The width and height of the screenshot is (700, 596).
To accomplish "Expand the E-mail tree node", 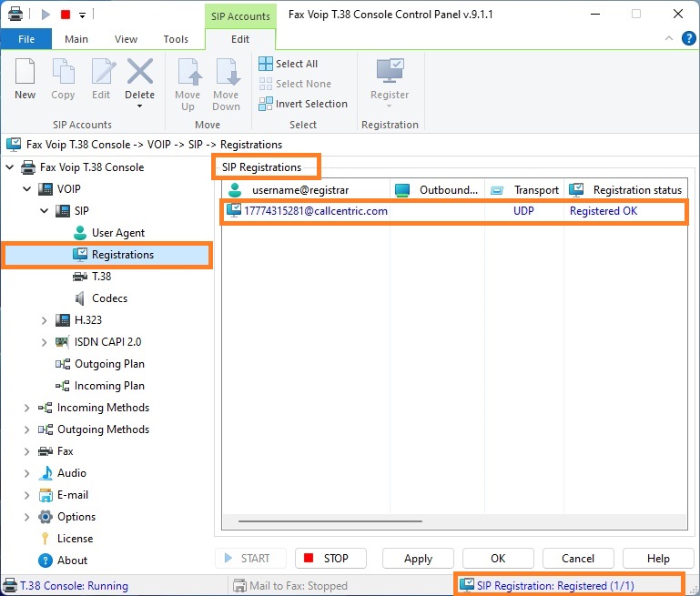I will [x=26, y=495].
